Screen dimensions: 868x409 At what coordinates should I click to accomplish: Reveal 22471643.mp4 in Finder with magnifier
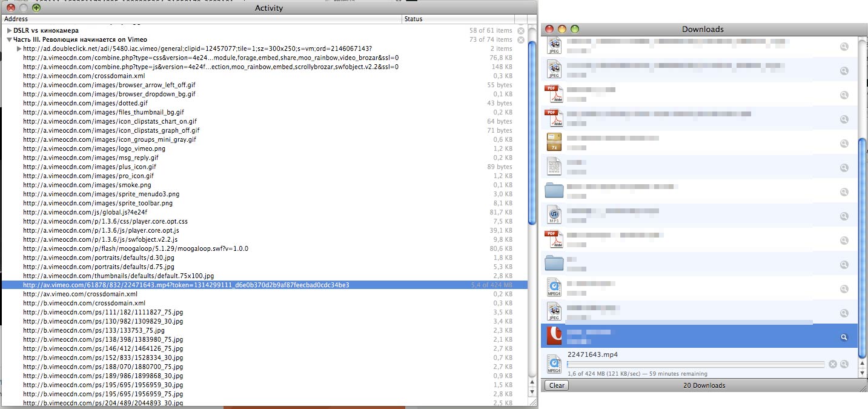pos(844,364)
